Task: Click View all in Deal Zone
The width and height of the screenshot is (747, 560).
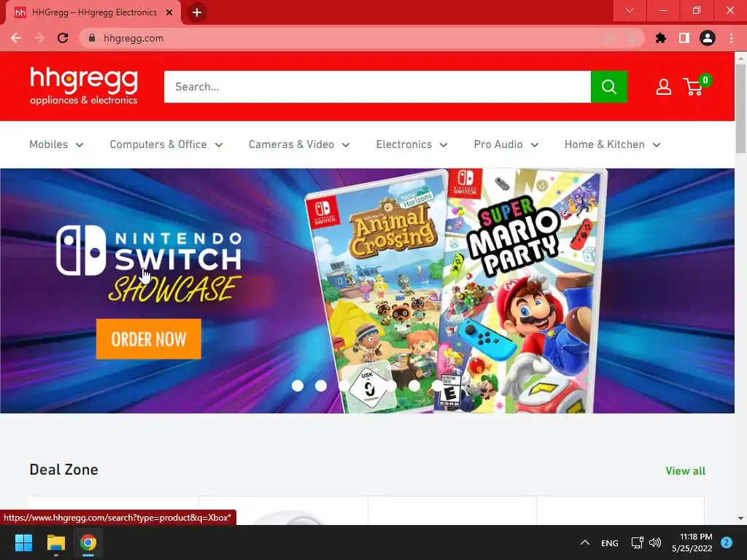Action: [x=685, y=470]
